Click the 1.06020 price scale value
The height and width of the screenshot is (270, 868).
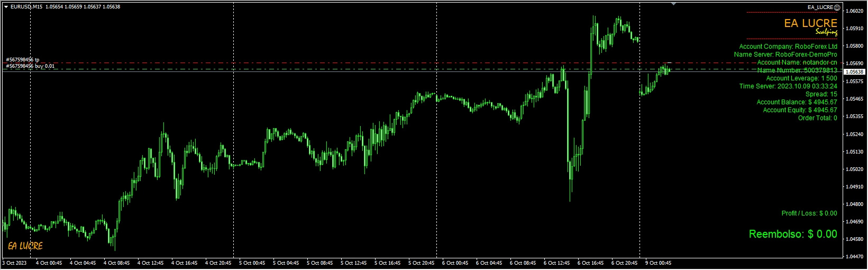[x=855, y=11]
